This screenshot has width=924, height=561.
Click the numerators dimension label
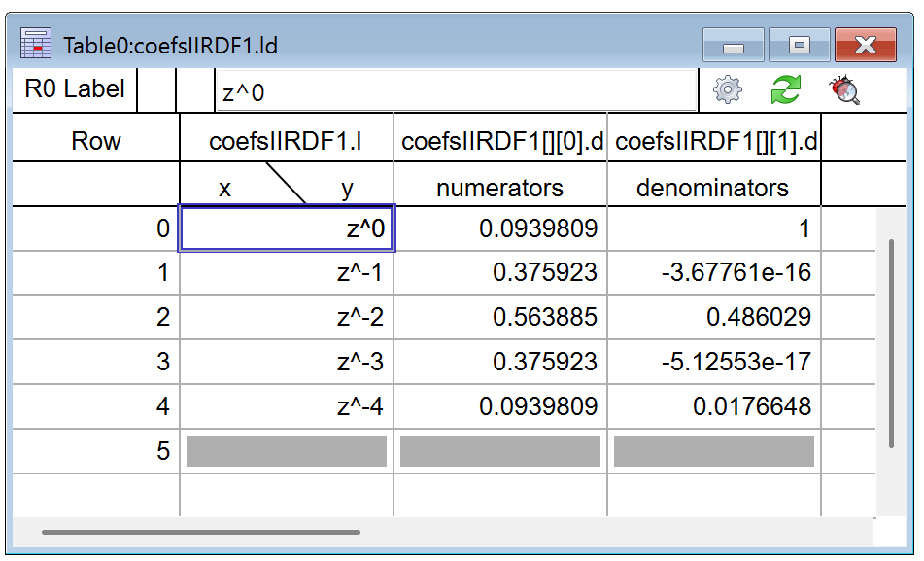(500, 188)
